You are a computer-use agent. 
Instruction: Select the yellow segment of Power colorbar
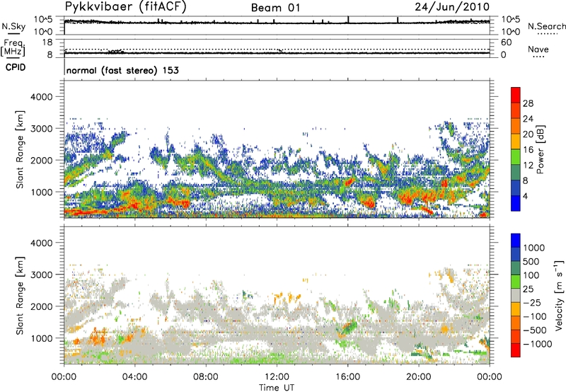pos(516,142)
